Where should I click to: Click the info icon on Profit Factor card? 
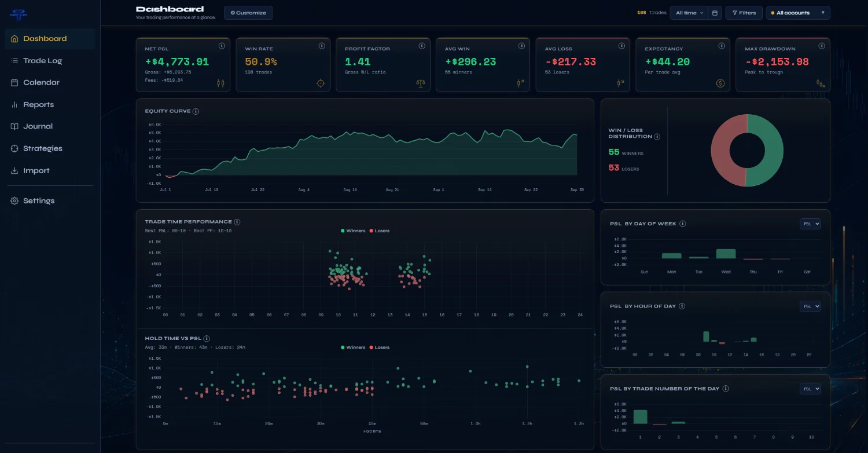coord(422,46)
